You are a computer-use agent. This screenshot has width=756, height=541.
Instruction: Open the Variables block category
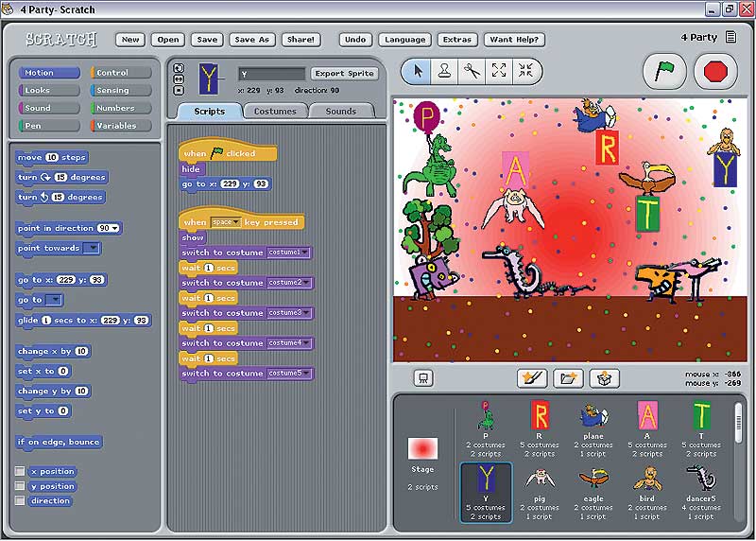click(x=121, y=126)
